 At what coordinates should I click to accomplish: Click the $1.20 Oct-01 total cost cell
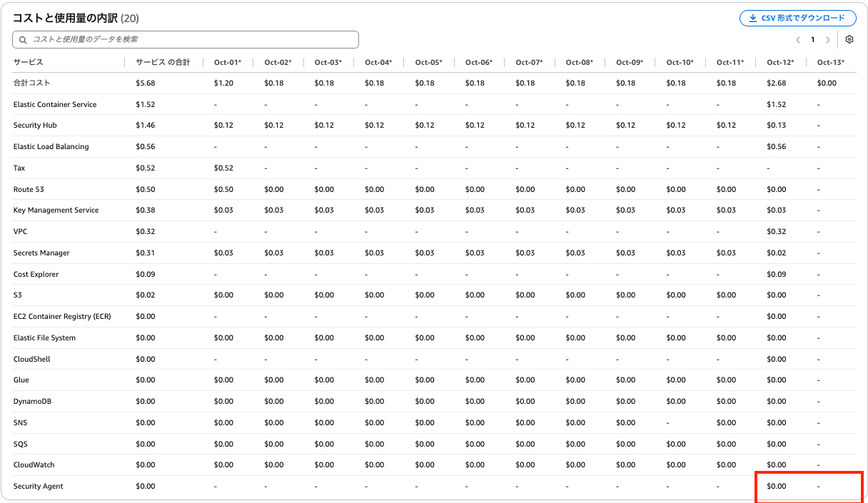223,83
